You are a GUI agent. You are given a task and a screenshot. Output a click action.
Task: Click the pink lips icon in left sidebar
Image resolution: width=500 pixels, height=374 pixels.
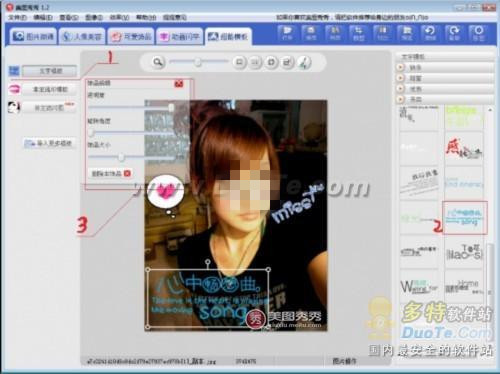14,89
